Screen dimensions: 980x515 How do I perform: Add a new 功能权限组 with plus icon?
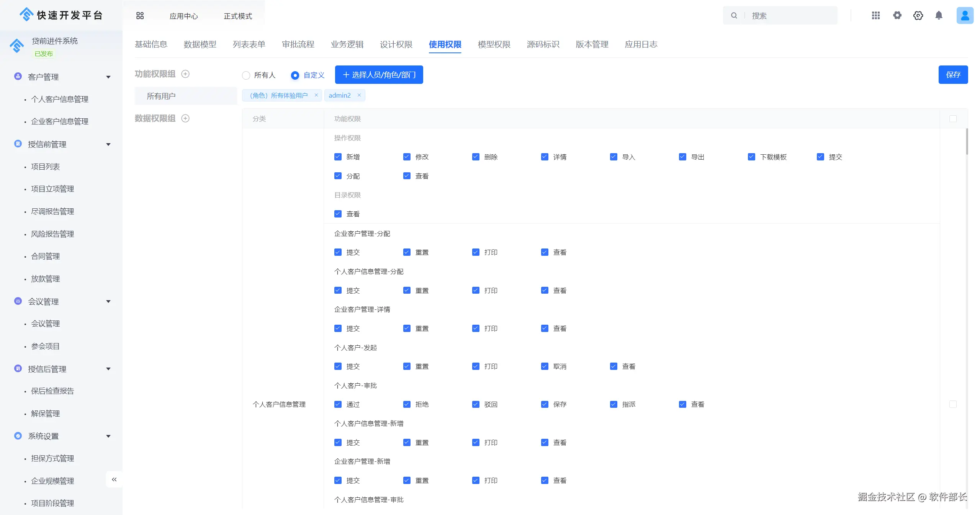tap(185, 74)
